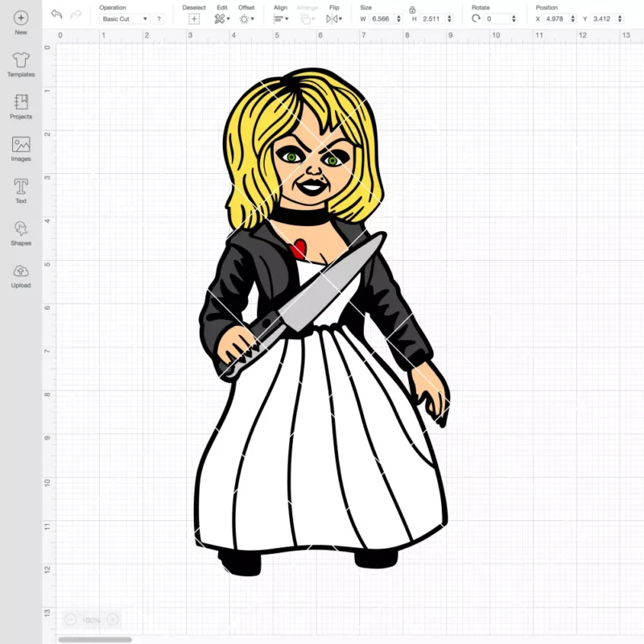Select the Text tool
The width and height of the screenshot is (644, 644).
click(21, 191)
